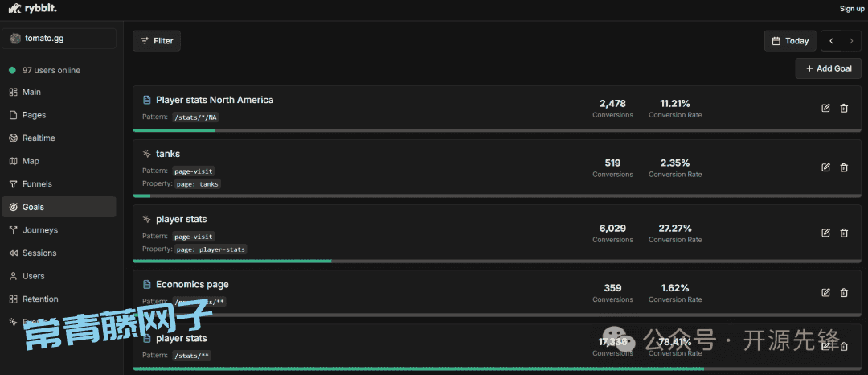Edit the tanks goal
The height and width of the screenshot is (375, 868).
coord(825,167)
